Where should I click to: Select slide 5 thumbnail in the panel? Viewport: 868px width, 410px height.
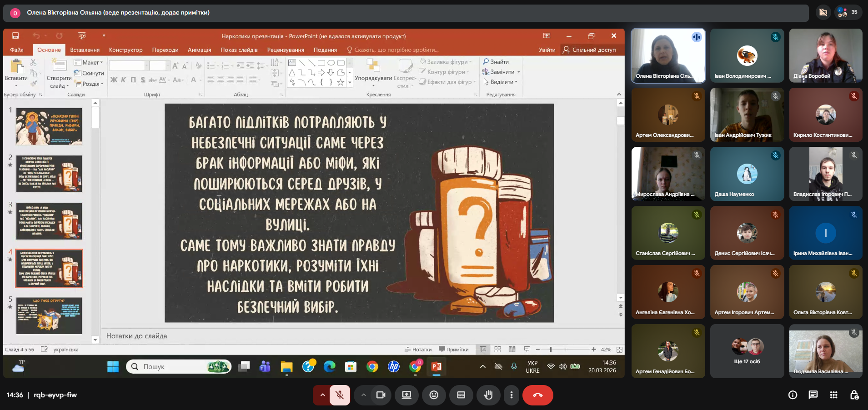pyautogui.click(x=49, y=315)
